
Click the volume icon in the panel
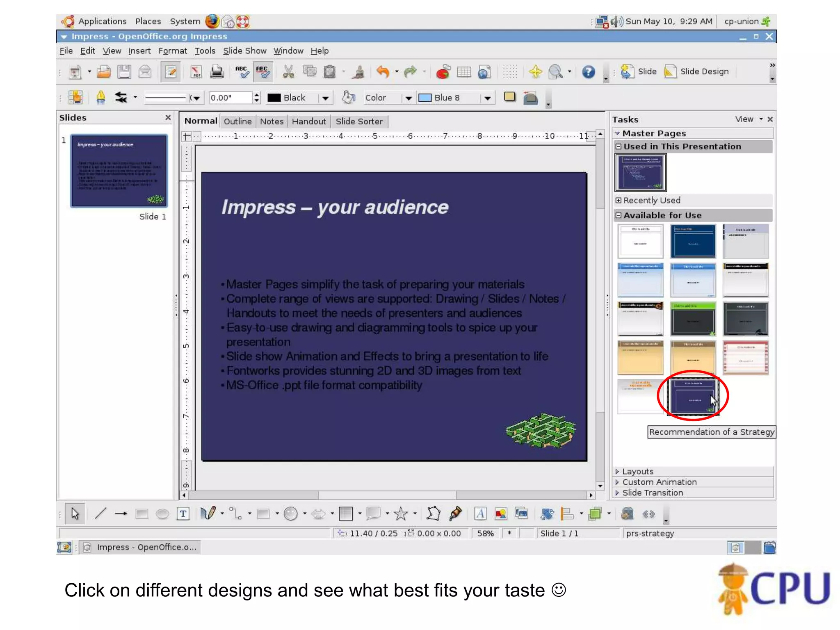[x=616, y=21]
